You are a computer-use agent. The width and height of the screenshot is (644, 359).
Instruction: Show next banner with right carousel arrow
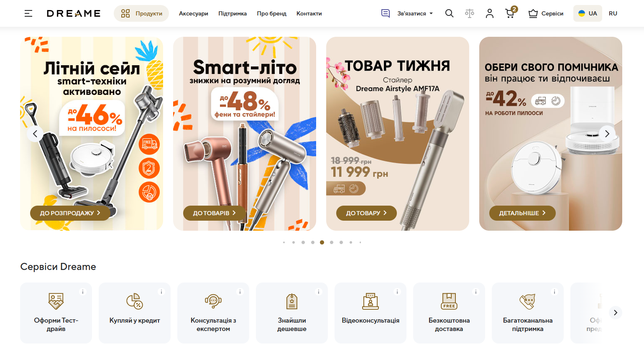click(x=607, y=134)
